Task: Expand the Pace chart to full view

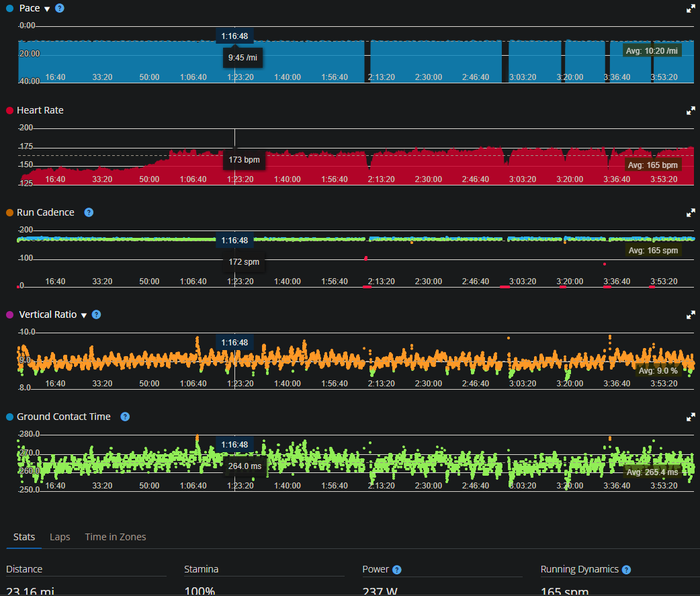Action: tap(691, 9)
